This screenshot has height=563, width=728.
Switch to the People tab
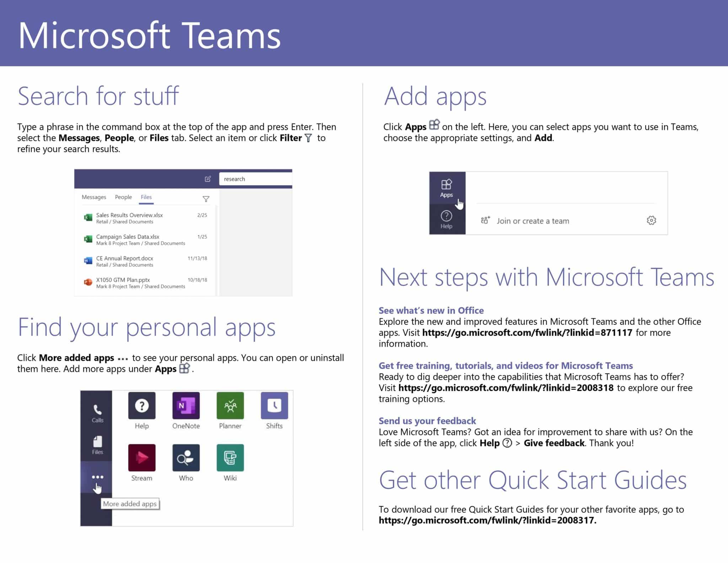123,197
